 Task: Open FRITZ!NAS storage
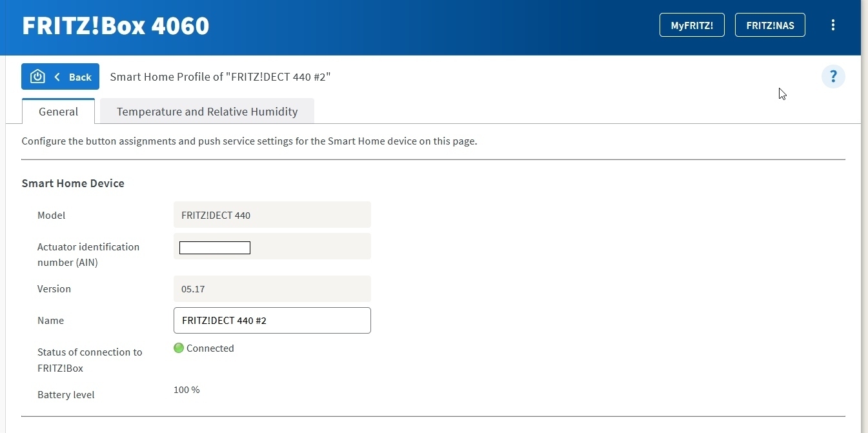pos(770,25)
